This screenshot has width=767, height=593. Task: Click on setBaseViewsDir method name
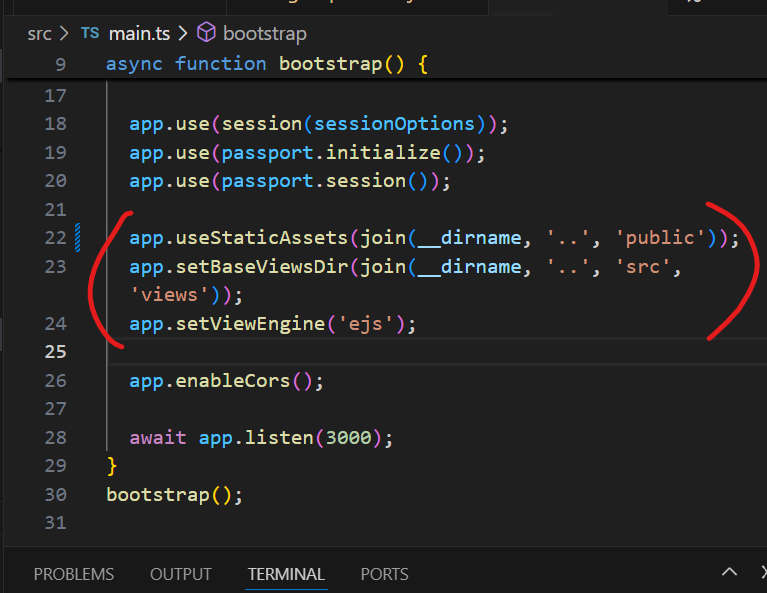click(262, 267)
